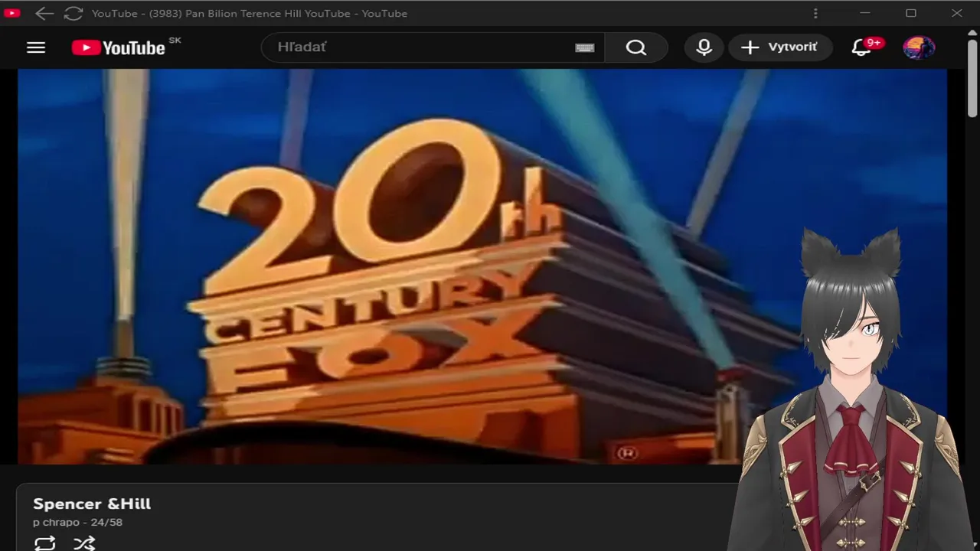Submit search with magnifier button
The width and height of the screenshot is (980, 551).
[x=636, y=47]
